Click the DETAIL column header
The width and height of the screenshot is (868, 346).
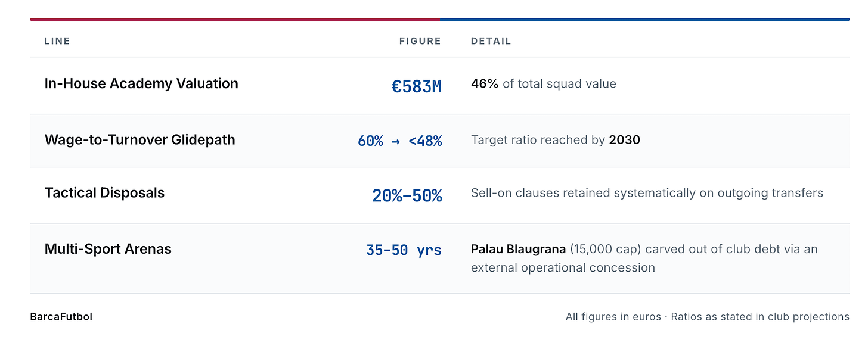point(491,41)
